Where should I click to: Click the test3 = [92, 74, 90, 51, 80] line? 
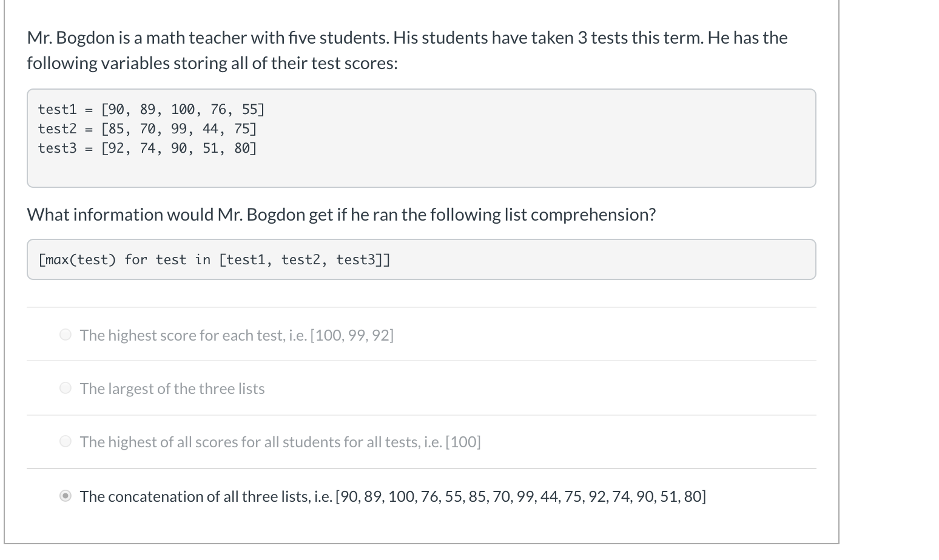[147, 148]
